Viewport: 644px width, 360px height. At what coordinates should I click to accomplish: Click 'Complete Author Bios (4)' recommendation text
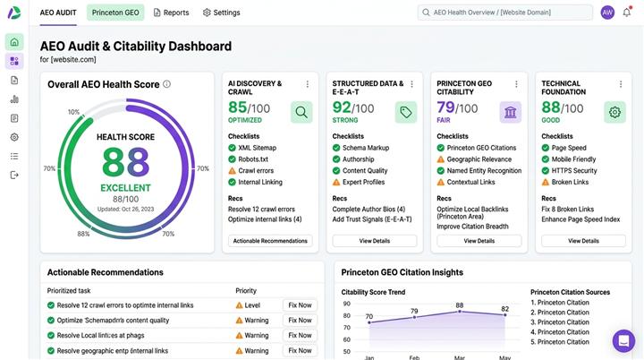coord(369,209)
